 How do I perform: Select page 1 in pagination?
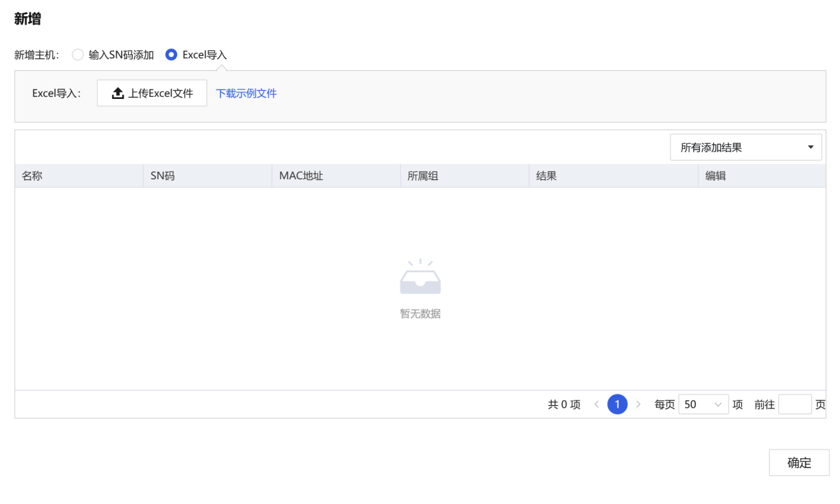(618, 404)
